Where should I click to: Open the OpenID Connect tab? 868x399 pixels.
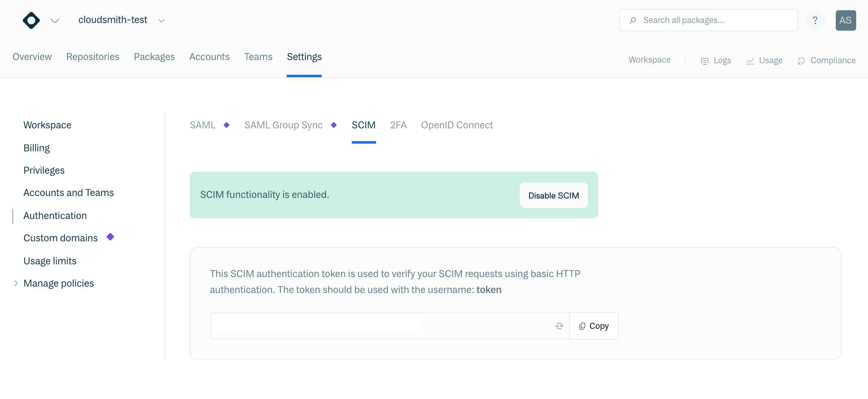457,125
